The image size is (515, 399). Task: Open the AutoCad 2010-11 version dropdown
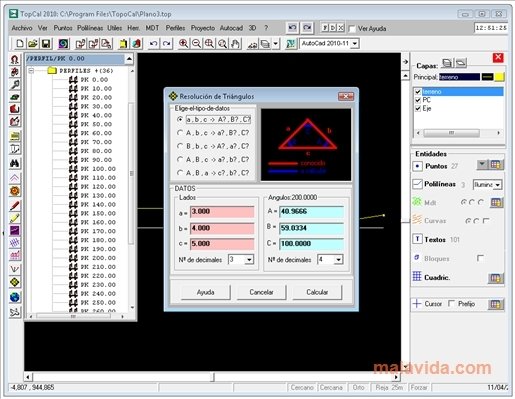[355, 44]
